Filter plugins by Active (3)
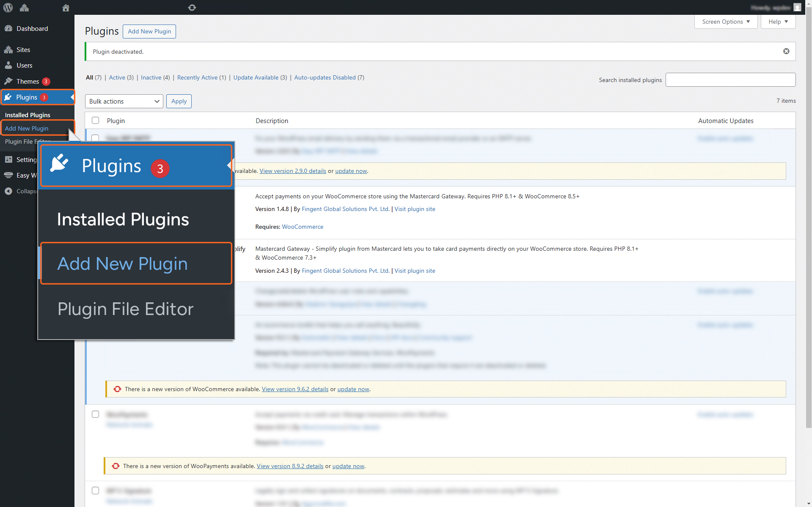 (121, 77)
